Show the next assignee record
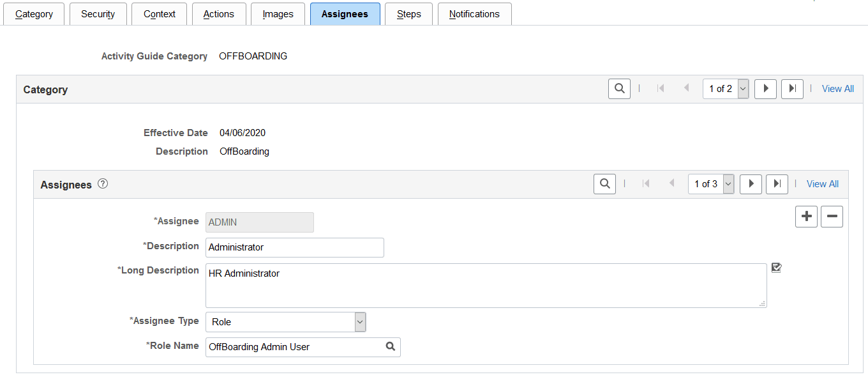The width and height of the screenshot is (868, 377). coord(751,184)
